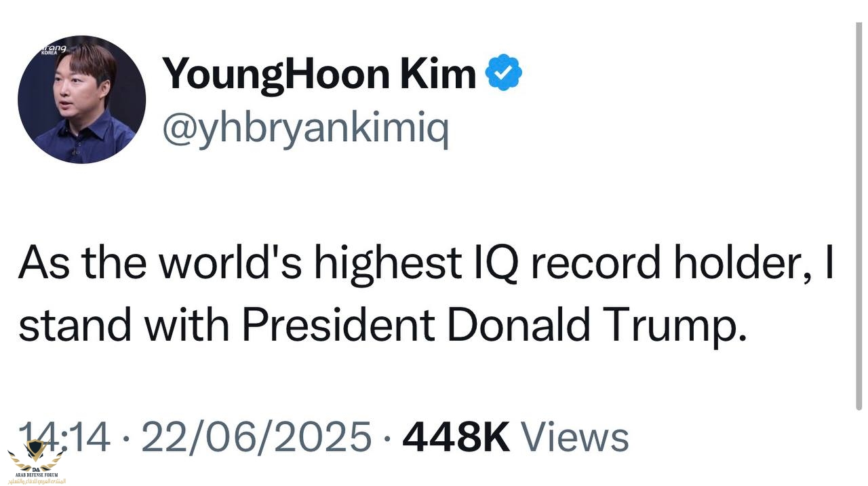Image resolution: width=868 pixels, height=486 pixels.
Task: Click the "ARAB DEFENSE FORUM" caption text
Action: click(x=37, y=474)
